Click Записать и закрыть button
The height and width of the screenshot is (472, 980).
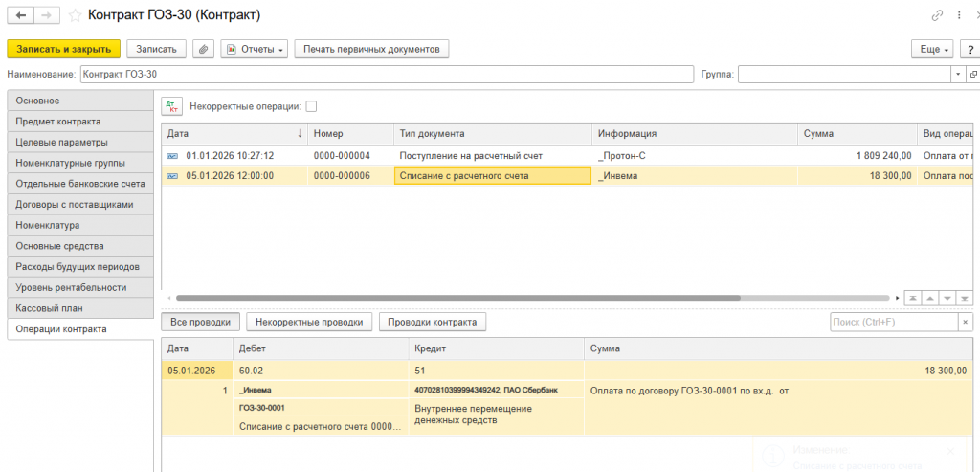coord(64,49)
